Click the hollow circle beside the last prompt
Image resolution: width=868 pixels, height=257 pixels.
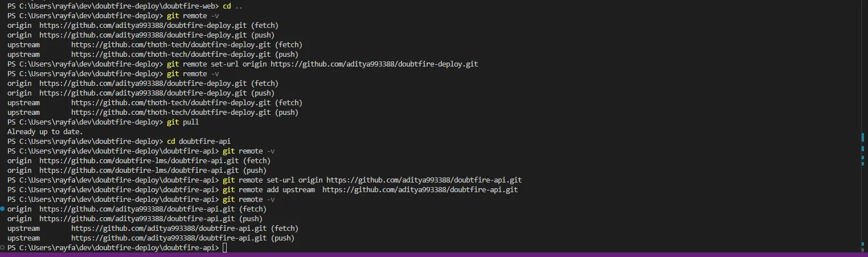(x=3, y=248)
